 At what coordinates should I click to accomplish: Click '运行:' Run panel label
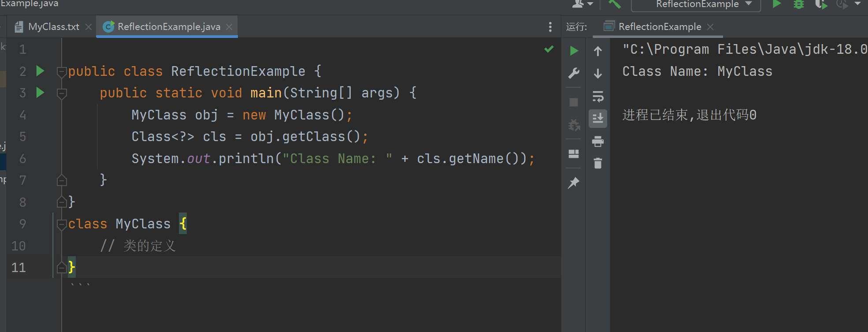tap(576, 27)
